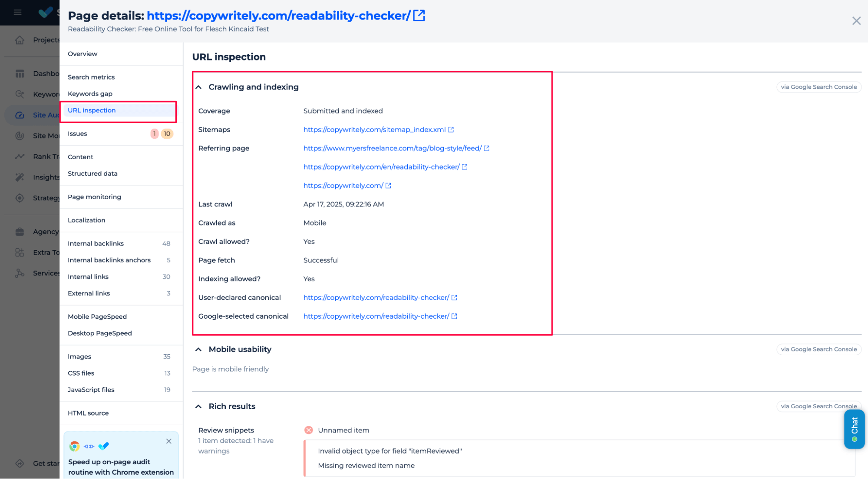Select the URL inspection tab

point(119,110)
